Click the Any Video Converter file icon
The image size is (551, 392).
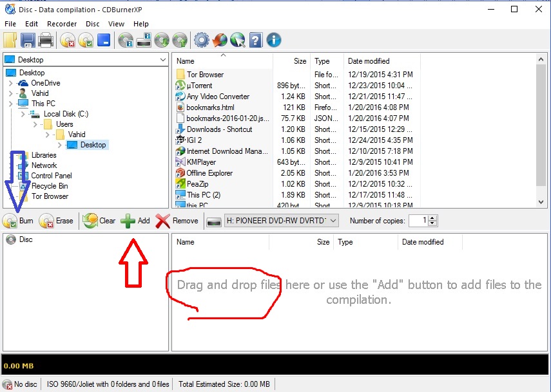click(180, 96)
